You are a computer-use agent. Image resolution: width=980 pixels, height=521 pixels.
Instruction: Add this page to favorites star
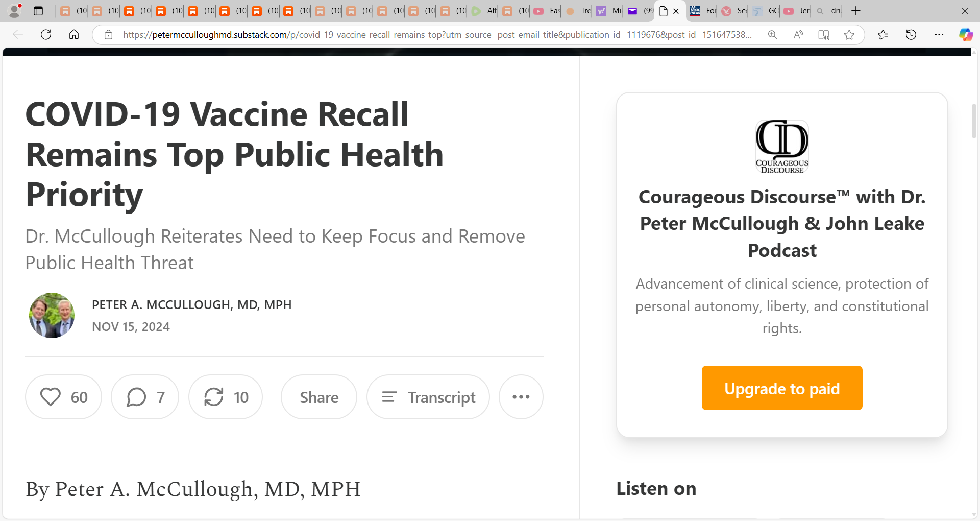click(849, 35)
